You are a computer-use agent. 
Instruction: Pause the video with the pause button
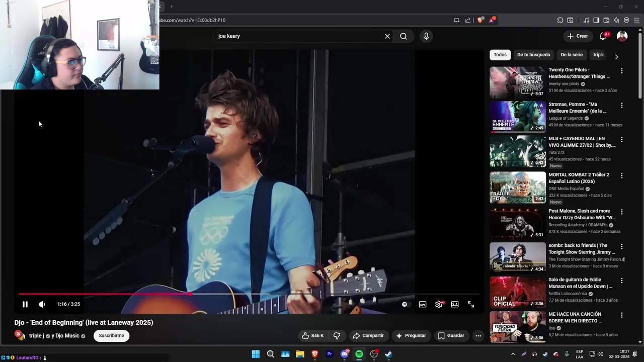click(25, 304)
